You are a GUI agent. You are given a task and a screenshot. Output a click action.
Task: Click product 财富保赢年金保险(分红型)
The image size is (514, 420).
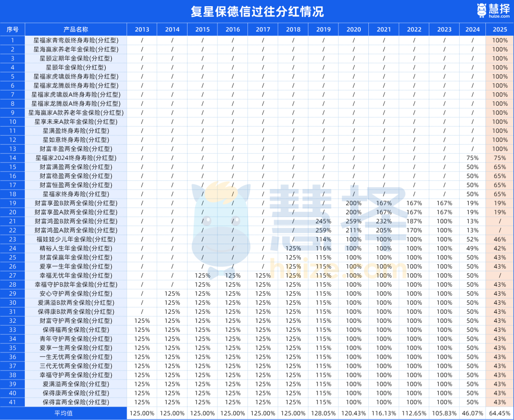pyautogui.click(x=76, y=257)
